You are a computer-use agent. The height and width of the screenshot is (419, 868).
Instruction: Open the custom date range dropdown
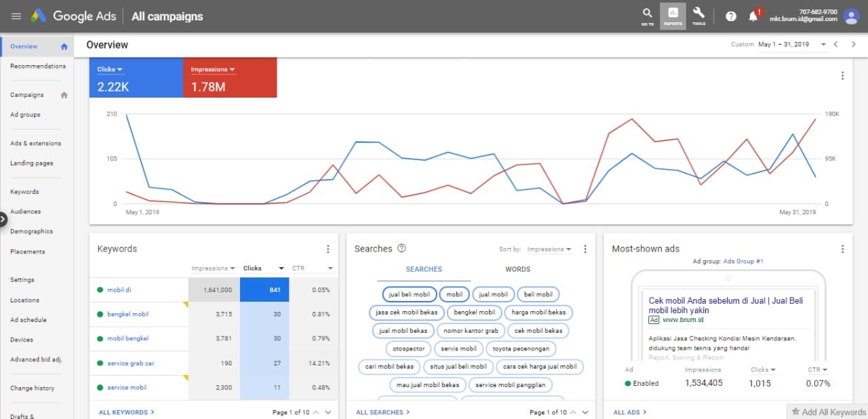(792, 44)
